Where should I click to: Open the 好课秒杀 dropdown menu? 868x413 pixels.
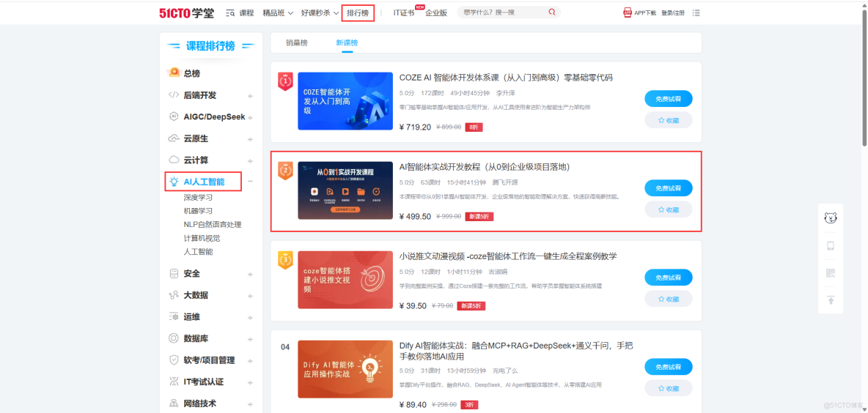click(320, 12)
